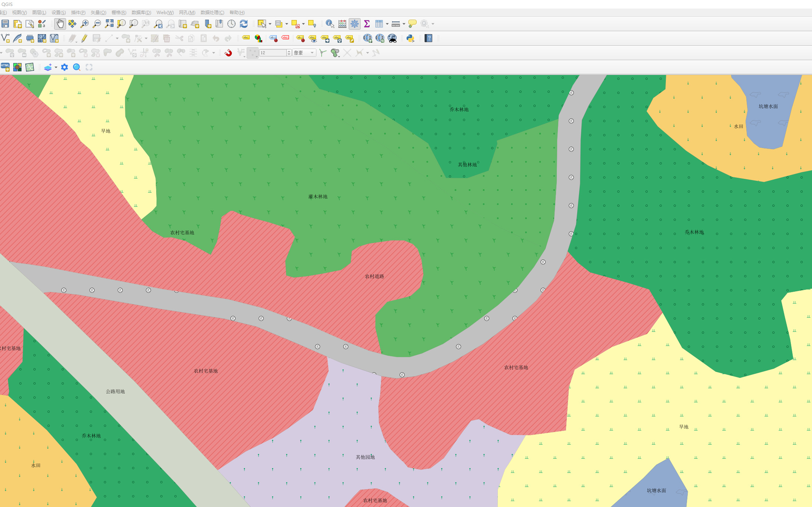Image resolution: width=812 pixels, height=507 pixels.
Task: Create a new print layout
Action: [17, 24]
